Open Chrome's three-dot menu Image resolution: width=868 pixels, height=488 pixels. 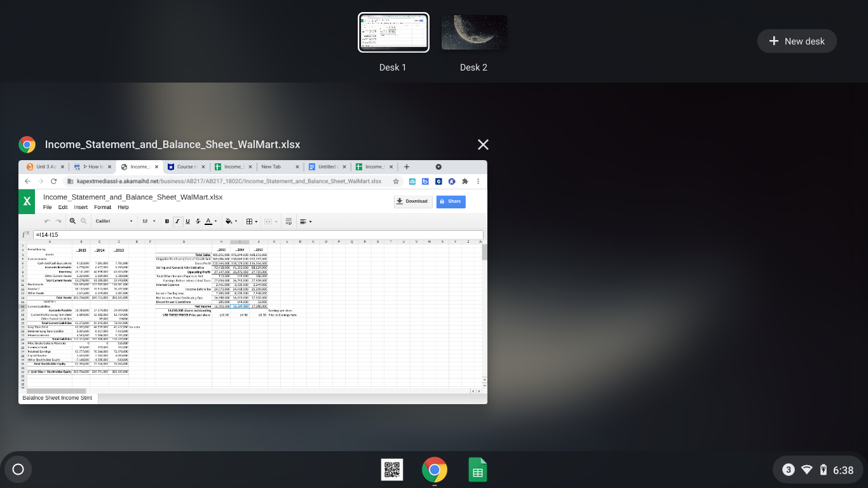(478, 181)
